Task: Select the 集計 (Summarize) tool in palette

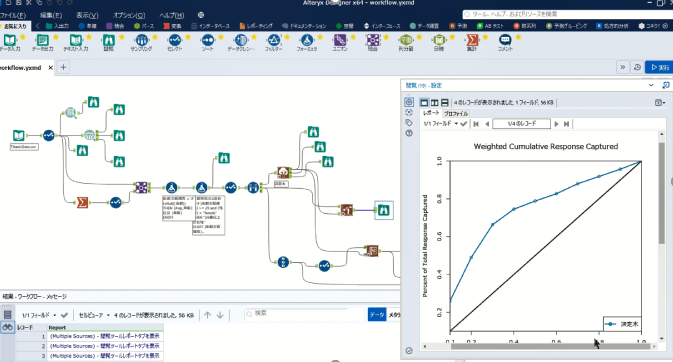Action: click(x=472, y=43)
